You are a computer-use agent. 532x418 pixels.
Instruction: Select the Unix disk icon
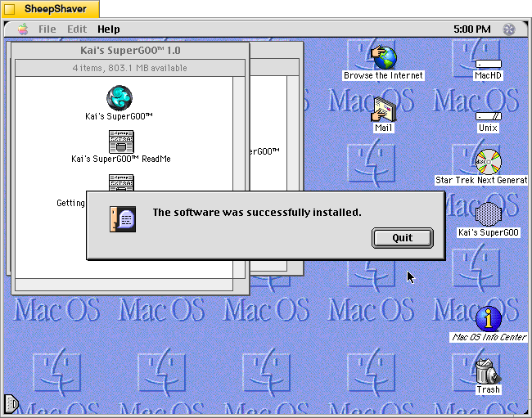pos(489,116)
